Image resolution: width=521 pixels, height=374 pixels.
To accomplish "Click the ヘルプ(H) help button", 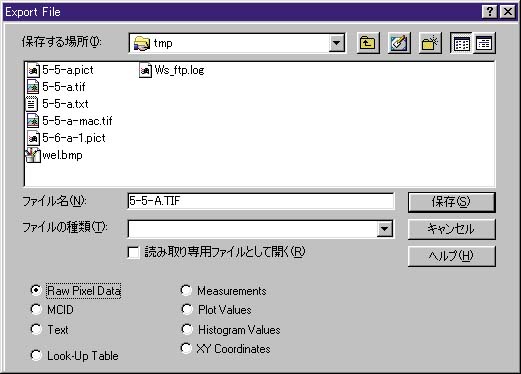I will pyautogui.click(x=452, y=256).
